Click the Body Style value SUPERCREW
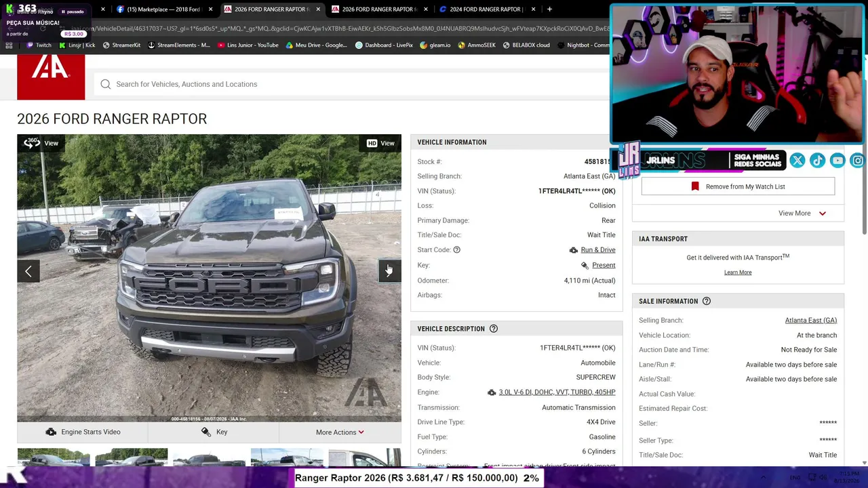This screenshot has width=868, height=488. (596, 378)
